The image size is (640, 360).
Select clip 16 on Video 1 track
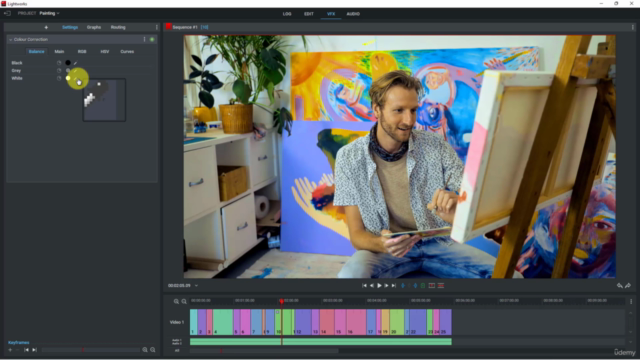pyautogui.click(x=356, y=322)
